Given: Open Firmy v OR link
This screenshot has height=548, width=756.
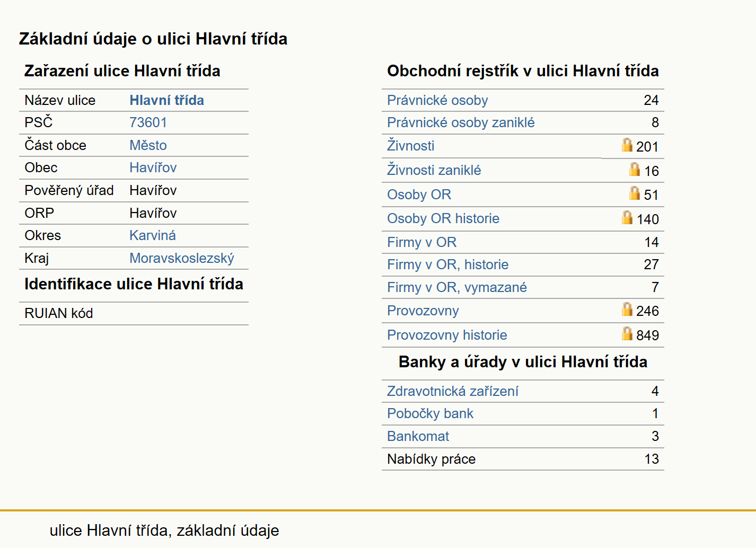Looking at the screenshot, I should click(x=421, y=242).
